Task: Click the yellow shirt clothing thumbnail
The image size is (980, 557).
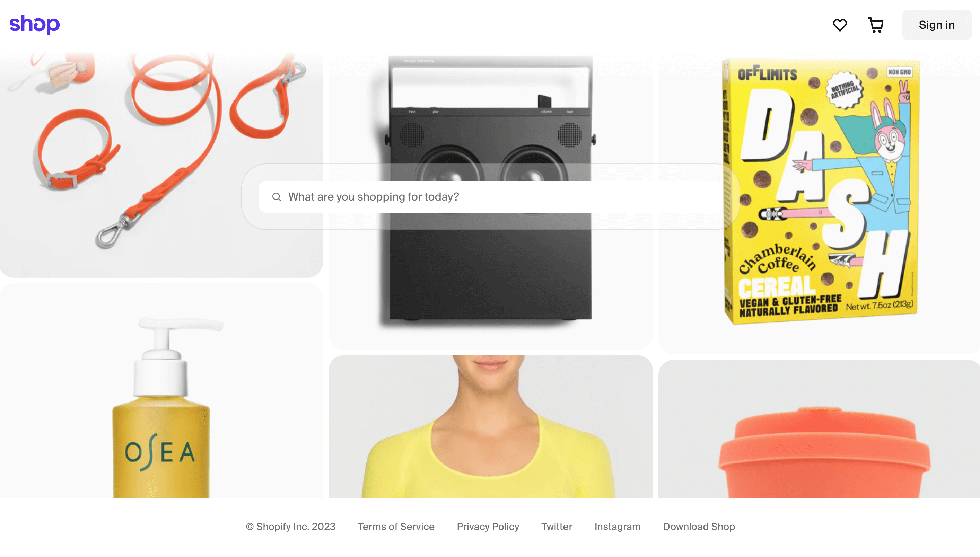Action: coord(489,426)
